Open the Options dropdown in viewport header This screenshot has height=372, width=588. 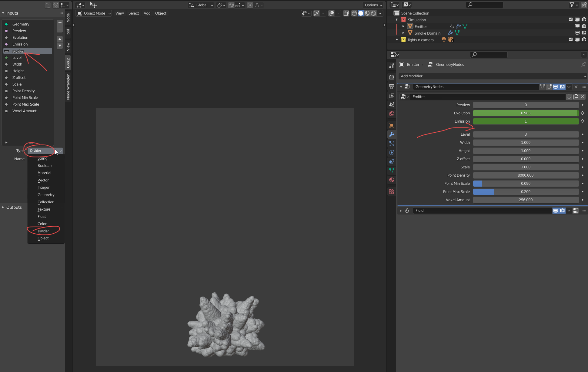pyautogui.click(x=373, y=5)
